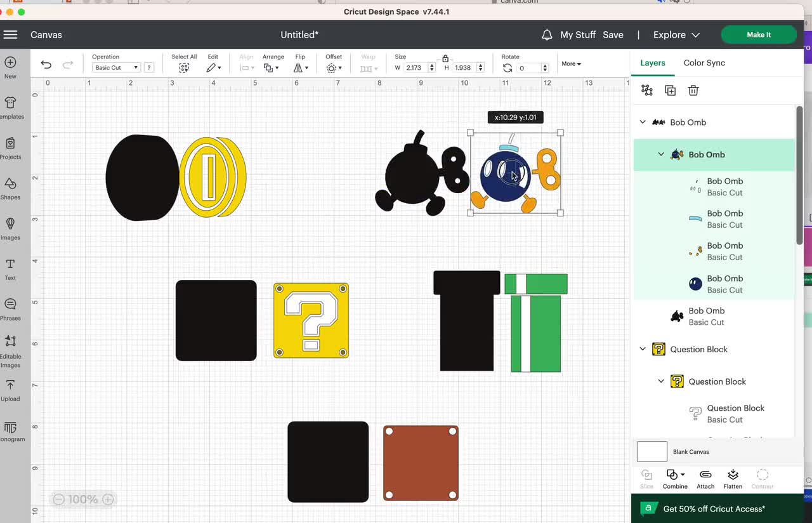Switch to the Color Sync tab
Image resolution: width=812 pixels, height=523 pixels.
coord(704,63)
